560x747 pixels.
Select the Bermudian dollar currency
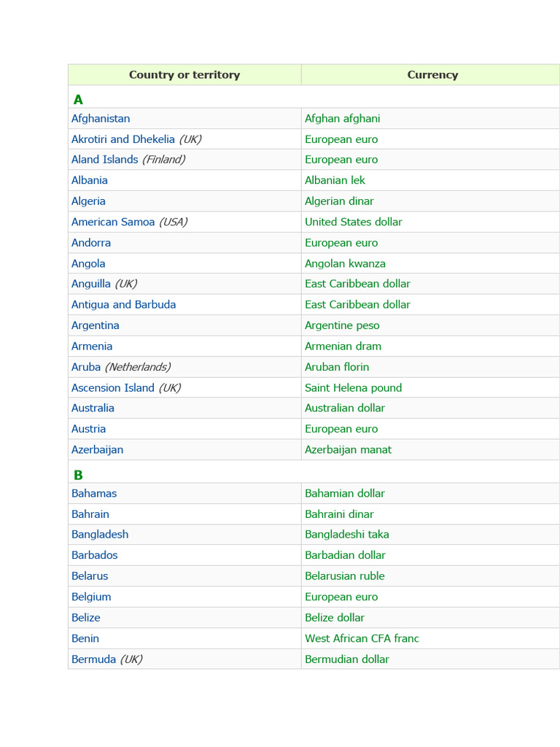pos(346,659)
